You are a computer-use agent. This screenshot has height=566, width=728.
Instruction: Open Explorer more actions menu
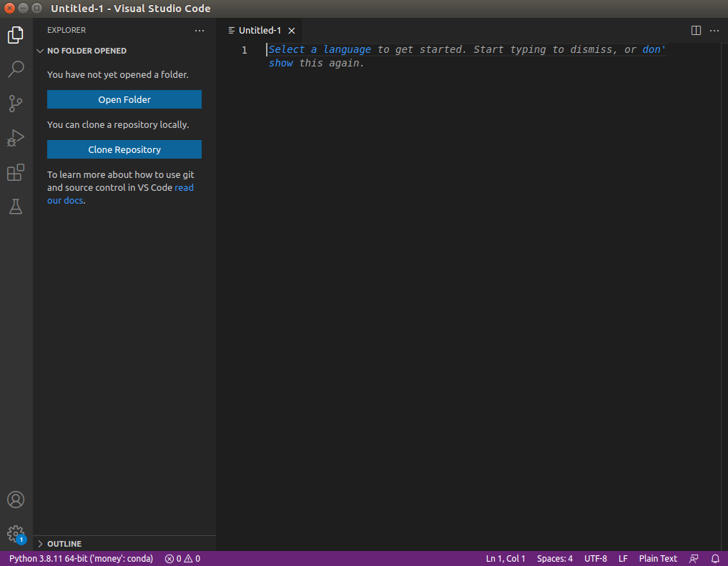click(x=200, y=30)
